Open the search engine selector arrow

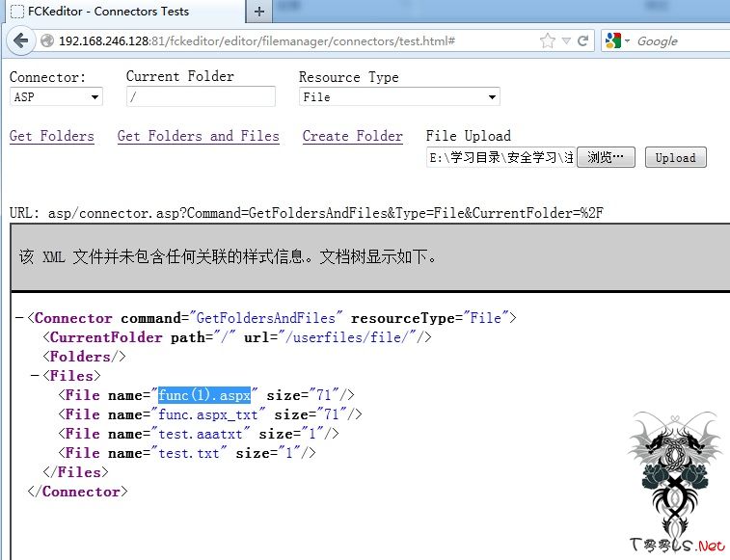(x=627, y=41)
